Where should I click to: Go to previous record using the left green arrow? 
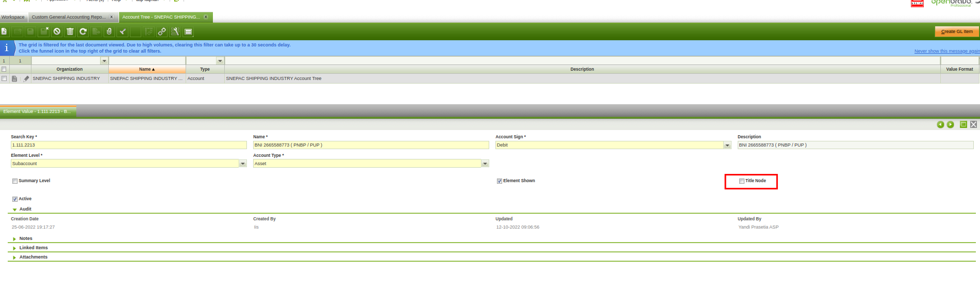coord(940,124)
